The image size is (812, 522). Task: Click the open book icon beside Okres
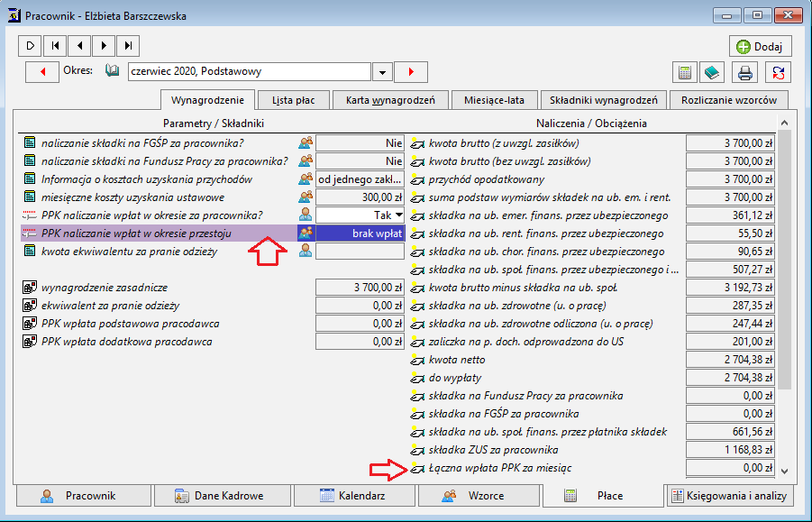[x=112, y=70]
